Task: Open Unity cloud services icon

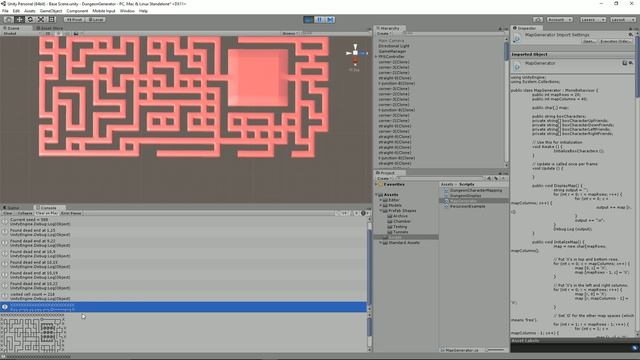Action: (538, 19)
